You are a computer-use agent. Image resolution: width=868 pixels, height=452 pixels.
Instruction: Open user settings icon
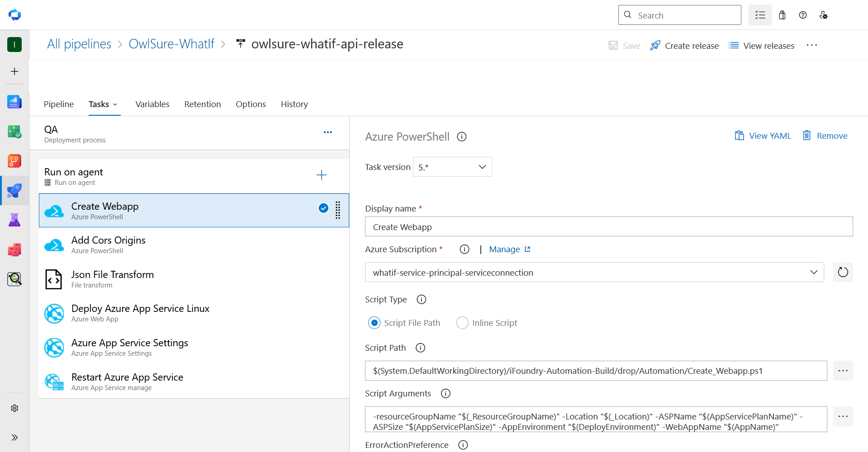point(824,15)
